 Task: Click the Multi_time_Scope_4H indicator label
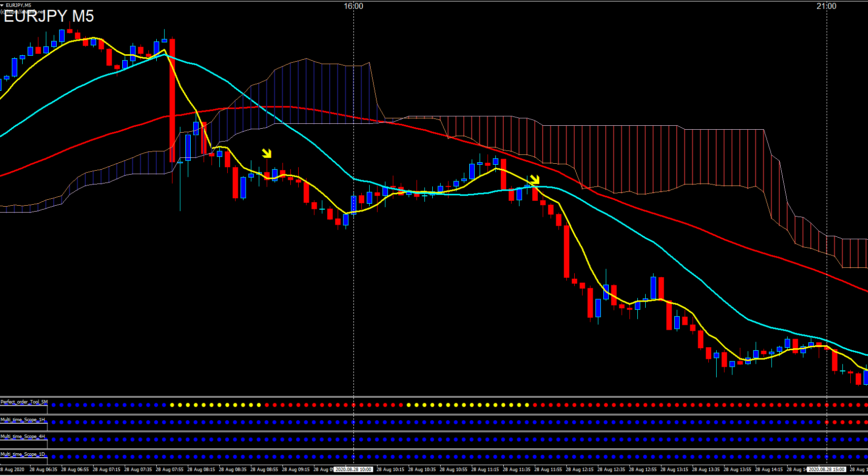23,437
